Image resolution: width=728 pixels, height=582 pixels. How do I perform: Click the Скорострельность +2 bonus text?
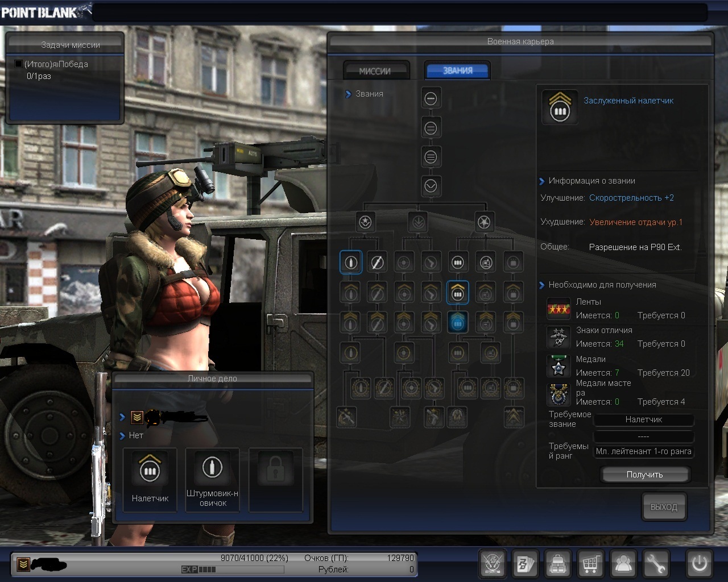click(631, 198)
